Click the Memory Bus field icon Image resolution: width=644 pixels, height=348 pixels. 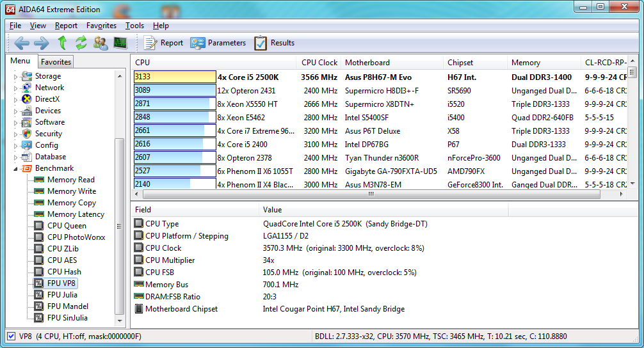[139, 284]
